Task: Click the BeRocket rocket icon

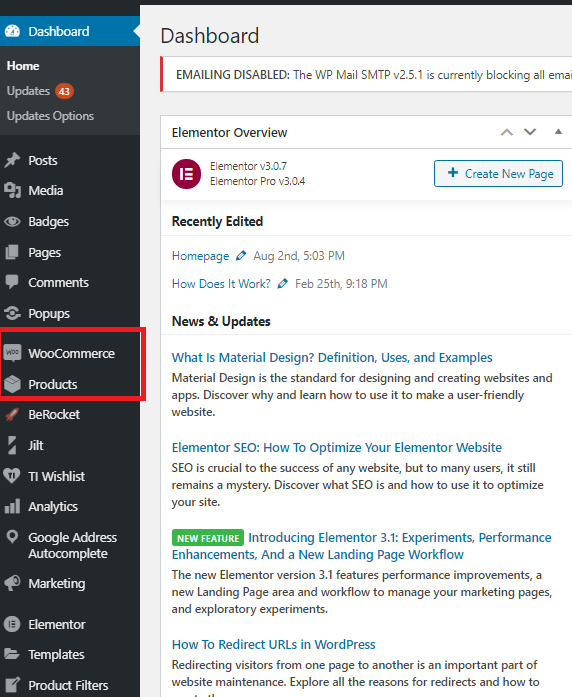Action: [x=12, y=414]
